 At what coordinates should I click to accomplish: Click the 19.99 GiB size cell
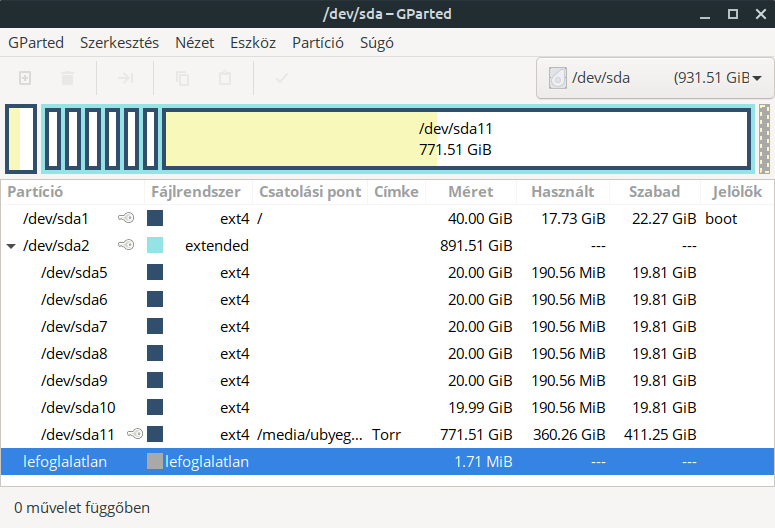(480, 408)
